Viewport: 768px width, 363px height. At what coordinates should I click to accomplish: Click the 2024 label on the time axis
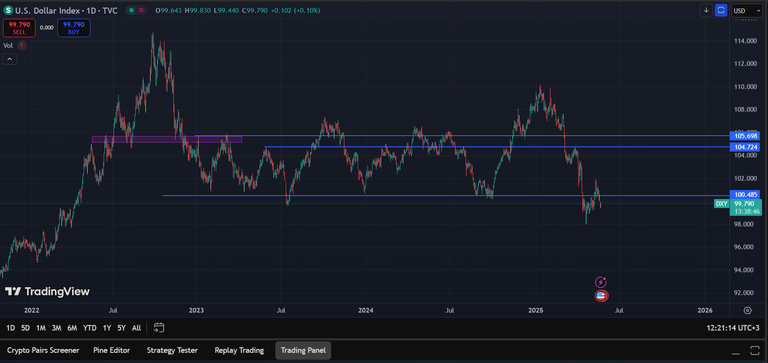(365, 310)
